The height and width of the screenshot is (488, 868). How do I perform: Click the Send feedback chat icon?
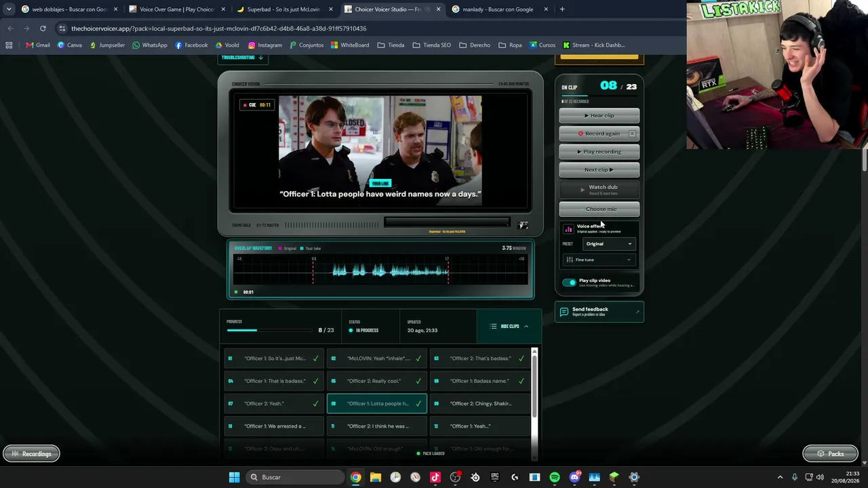(564, 312)
